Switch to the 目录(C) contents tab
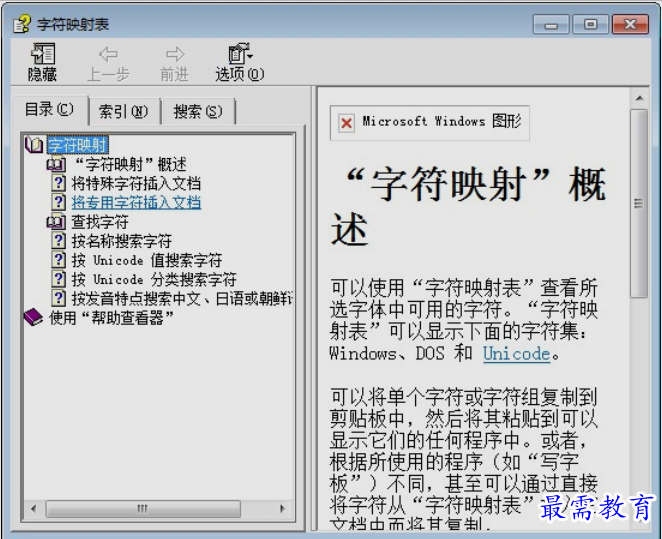This screenshot has height=539, width=662. tap(49, 110)
